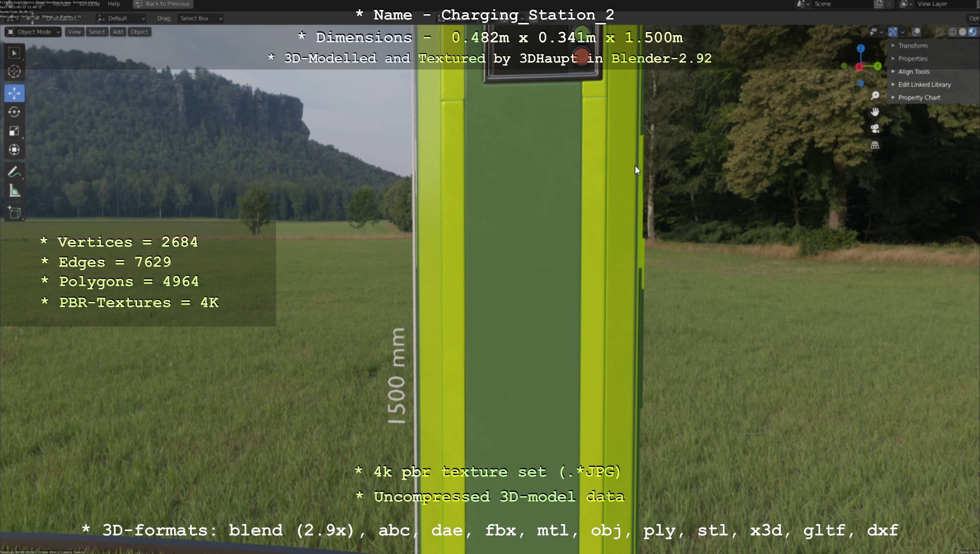Open the Help menu
Viewport: 980px width, 554px height.
[x=114, y=4]
